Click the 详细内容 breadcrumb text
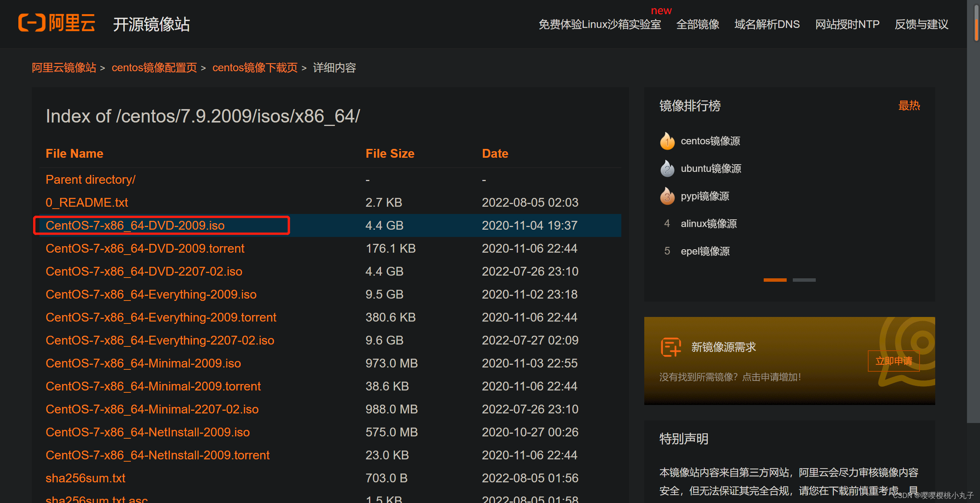The width and height of the screenshot is (980, 503). click(x=334, y=68)
